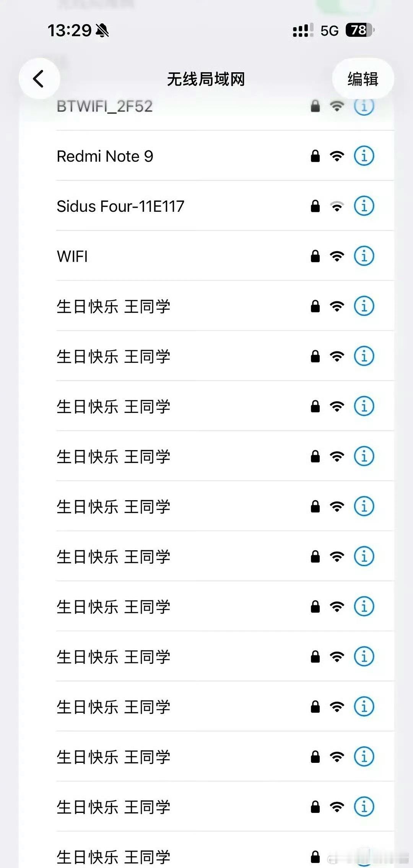Open info icon for WIFI network
This screenshot has width=413, height=868.
(364, 256)
